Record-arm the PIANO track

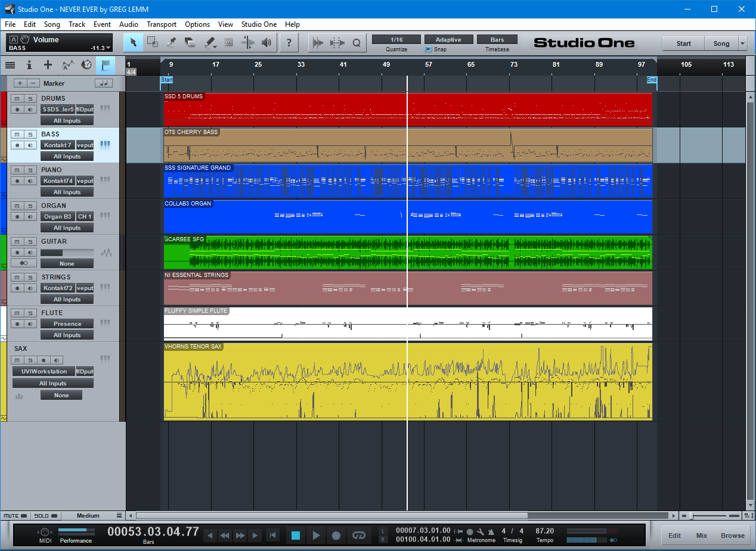[x=17, y=181]
